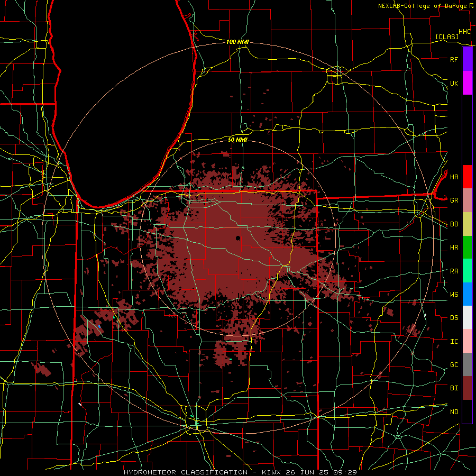Click the 'RF' legend label text
Viewport: 476px width, 476px height.
pyautogui.click(x=454, y=59)
